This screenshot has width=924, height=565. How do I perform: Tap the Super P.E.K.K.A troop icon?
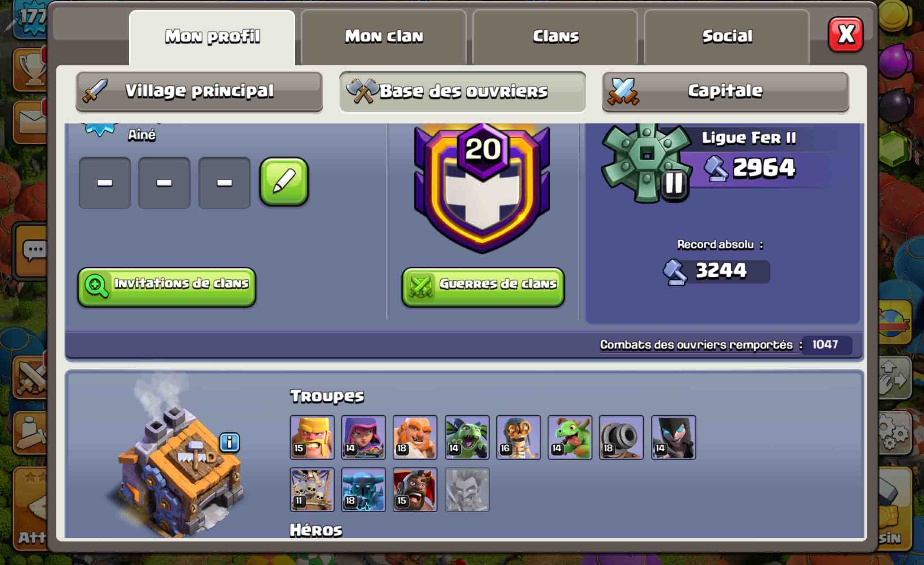tap(363, 490)
